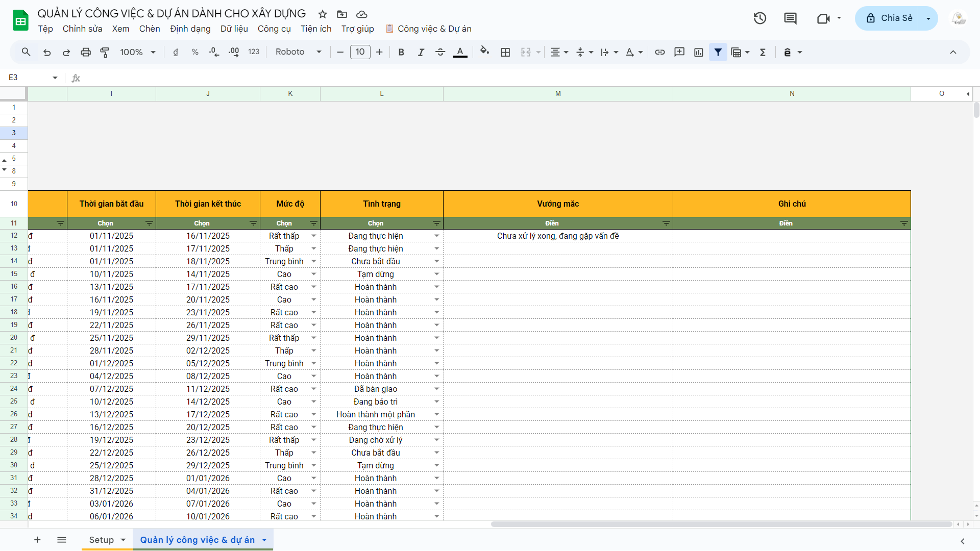The image size is (980, 551).
Task: Click the functions sigma icon
Action: pos(763,52)
